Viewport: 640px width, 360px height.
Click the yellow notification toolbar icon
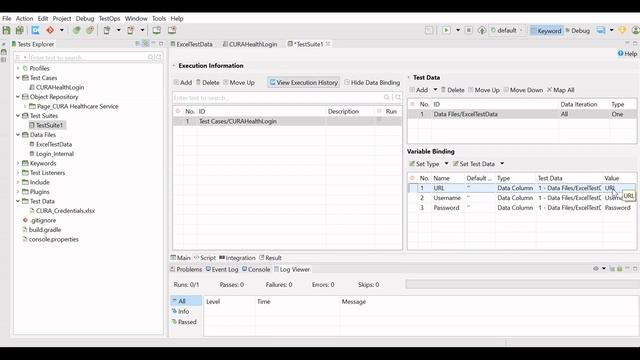[x=622, y=30]
